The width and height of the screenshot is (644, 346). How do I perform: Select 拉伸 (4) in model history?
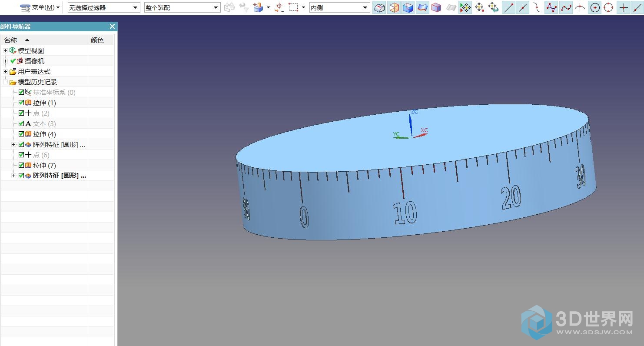pos(44,134)
